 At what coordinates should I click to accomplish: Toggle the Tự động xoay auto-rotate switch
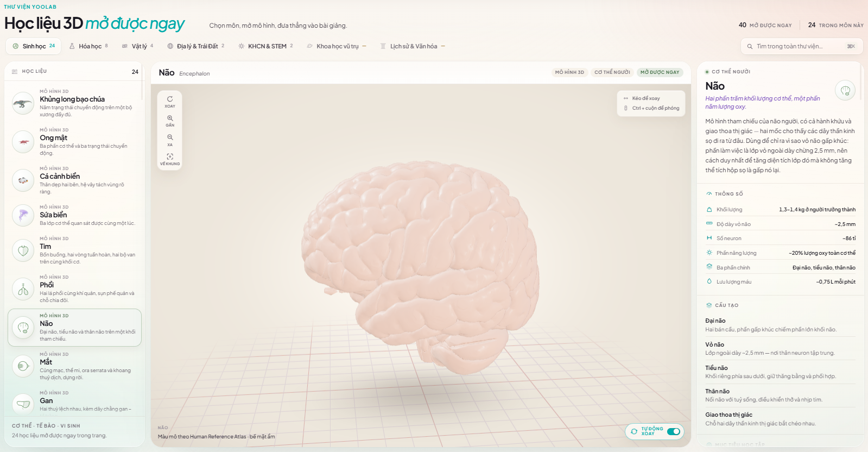tap(674, 431)
